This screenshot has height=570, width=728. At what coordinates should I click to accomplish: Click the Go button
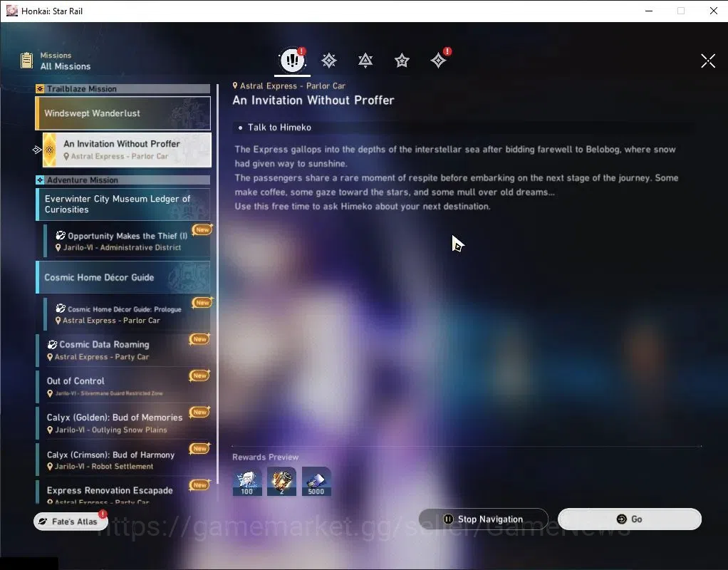coord(629,519)
